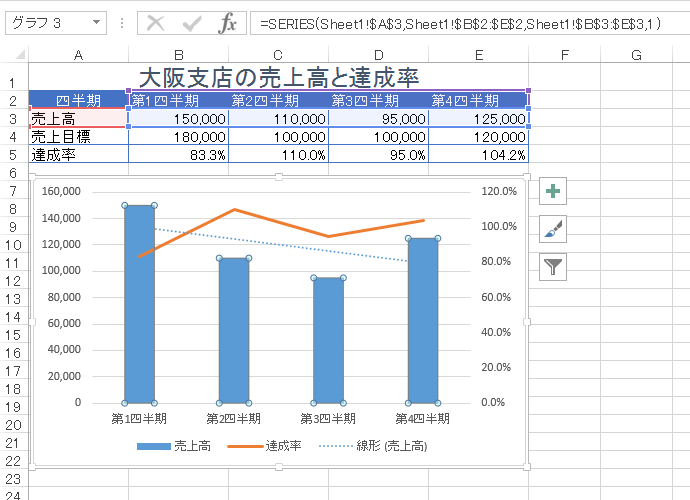
Task: Select row 5 header
Action: [x=13, y=155]
